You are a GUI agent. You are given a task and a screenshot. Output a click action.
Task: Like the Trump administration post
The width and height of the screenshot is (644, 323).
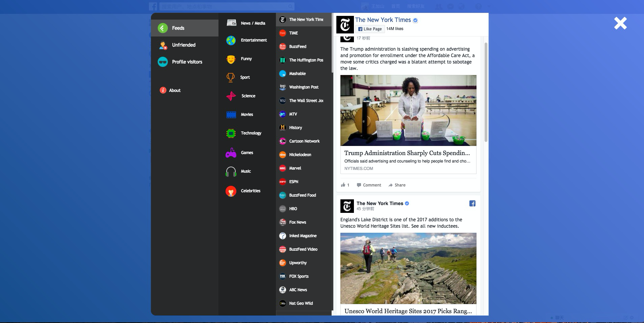point(345,185)
